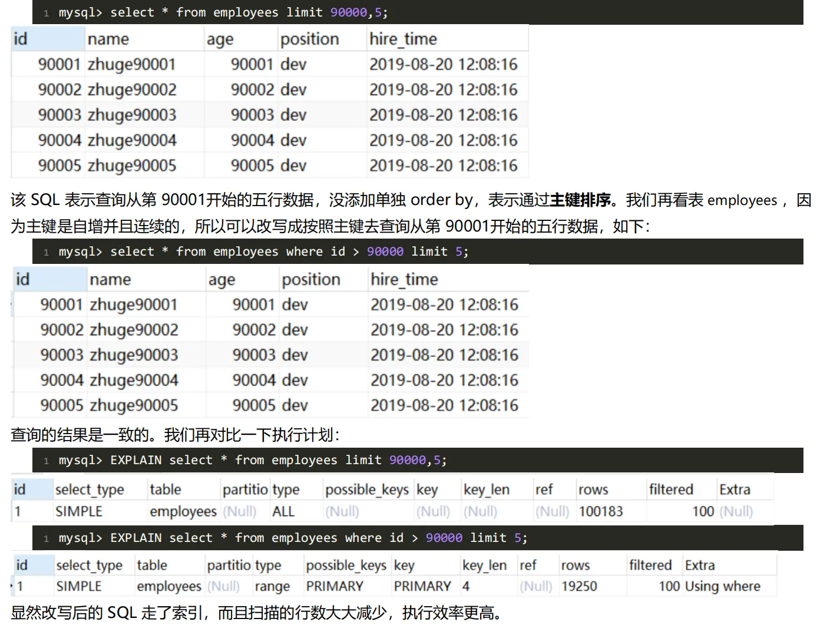Click 'employees' table cell in first EXPLAIN table
This screenshot has height=635, width=840.
pos(183,511)
